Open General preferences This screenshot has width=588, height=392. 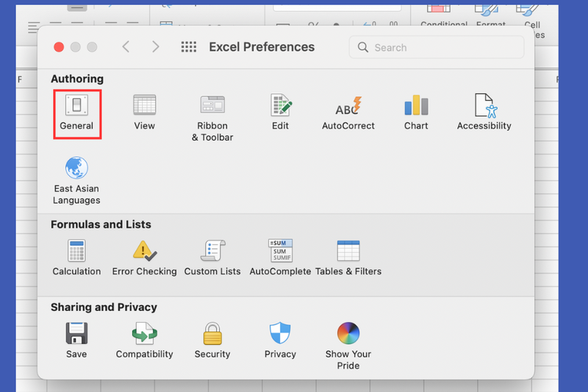tap(77, 113)
